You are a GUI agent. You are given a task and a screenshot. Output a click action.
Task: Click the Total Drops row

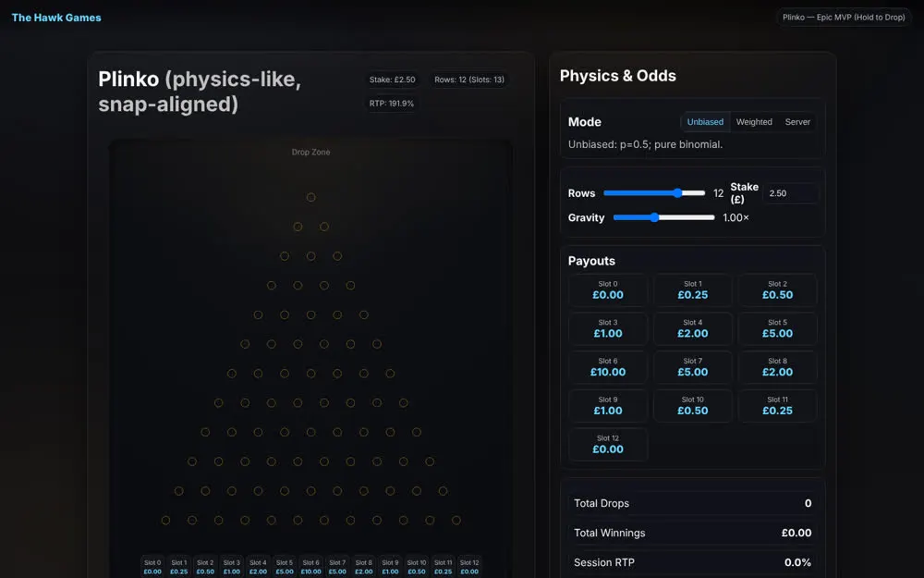(692, 503)
